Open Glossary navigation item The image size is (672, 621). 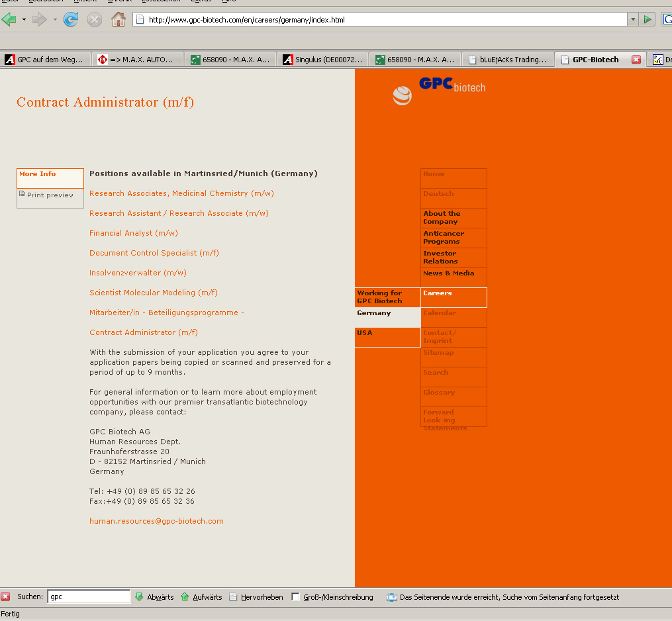tap(454, 397)
